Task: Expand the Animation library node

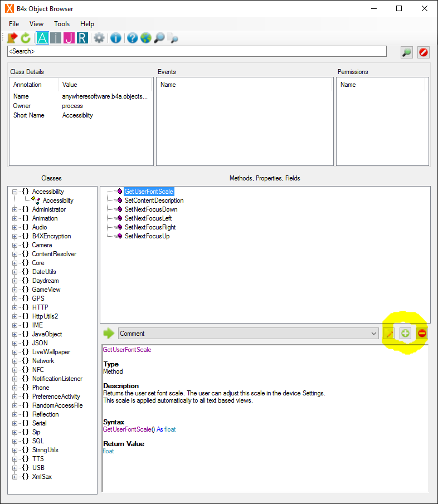Action: tap(14, 218)
